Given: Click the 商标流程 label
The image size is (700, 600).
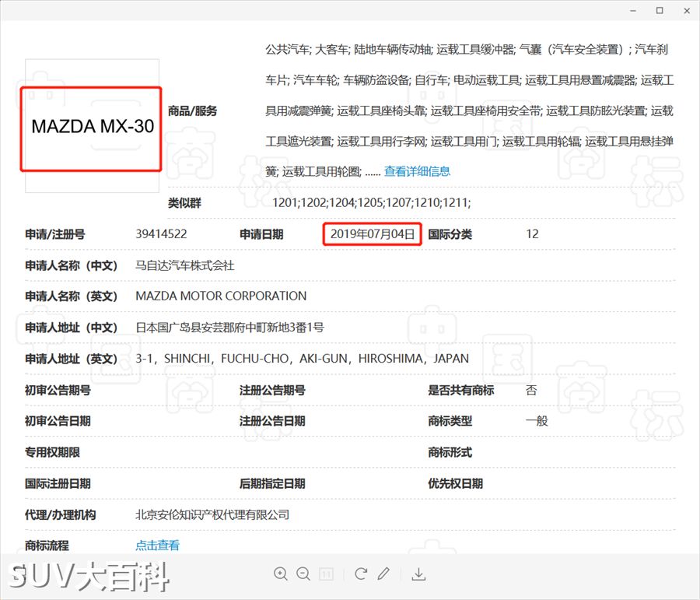Looking at the screenshot, I should point(47,545).
